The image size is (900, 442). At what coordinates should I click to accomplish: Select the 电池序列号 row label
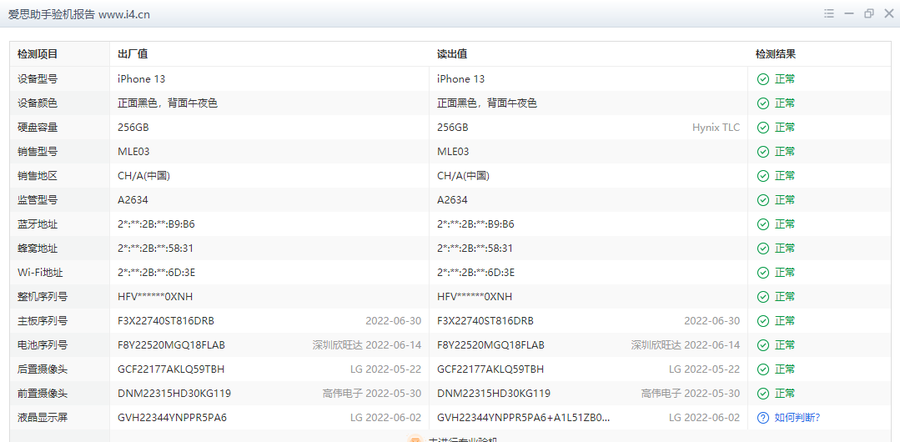pyautogui.click(x=42, y=345)
